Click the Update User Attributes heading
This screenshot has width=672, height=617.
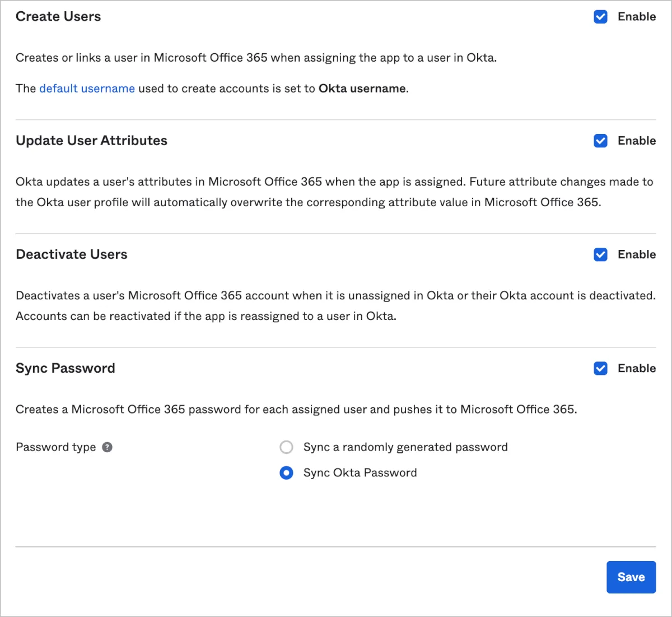pyautogui.click(x=91, y=141)
